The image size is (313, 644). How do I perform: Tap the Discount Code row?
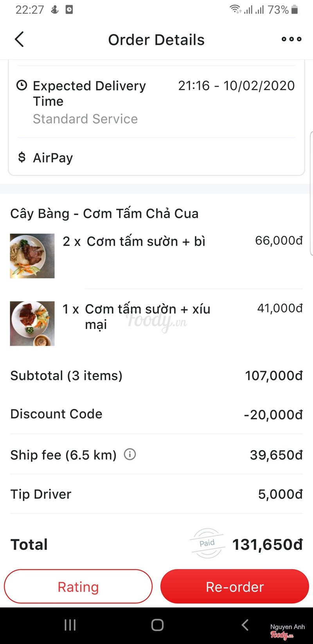point(156,414)
